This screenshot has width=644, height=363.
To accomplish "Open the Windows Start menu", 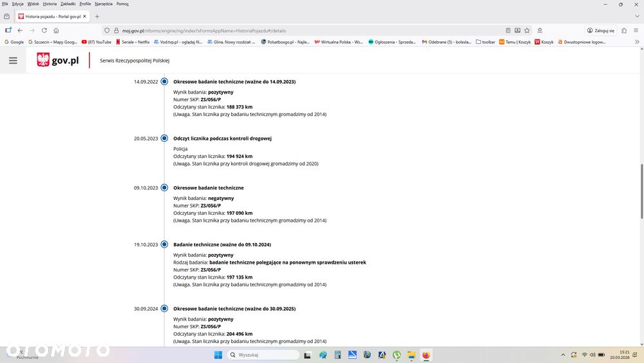I will (218, 355).
